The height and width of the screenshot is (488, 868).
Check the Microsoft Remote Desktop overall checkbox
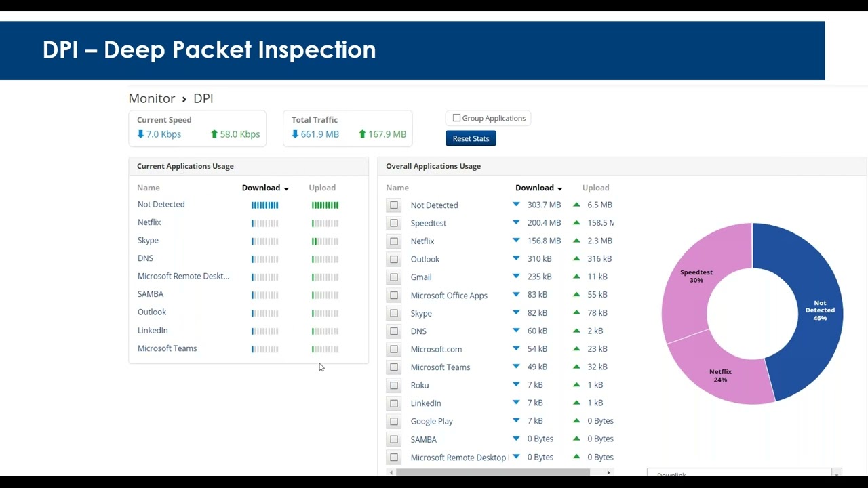click(x=394, y=457)
